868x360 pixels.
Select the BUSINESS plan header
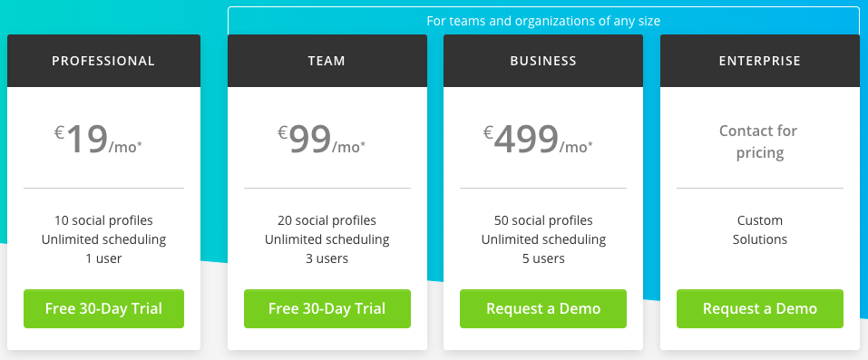point(543,61)
